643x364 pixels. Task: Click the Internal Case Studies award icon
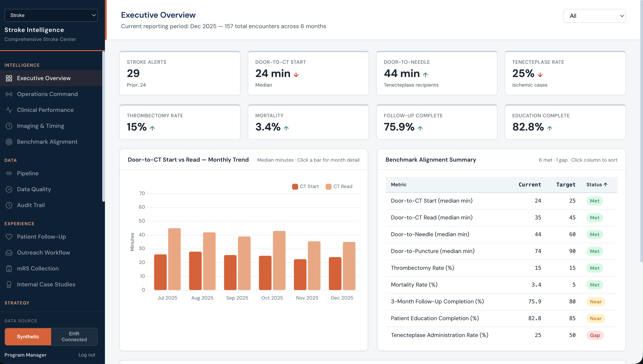click(x=9, y=285)
